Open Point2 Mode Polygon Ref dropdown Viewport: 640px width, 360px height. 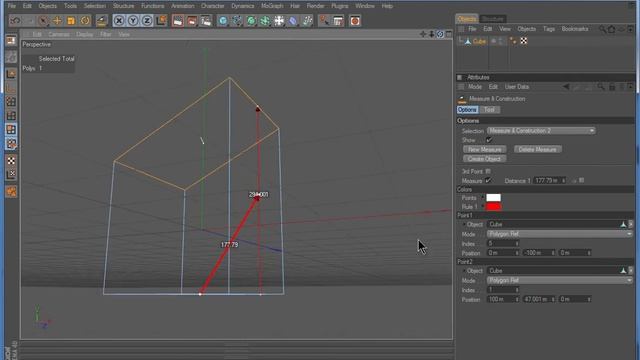pyautogui.click(x=559, y=280)
